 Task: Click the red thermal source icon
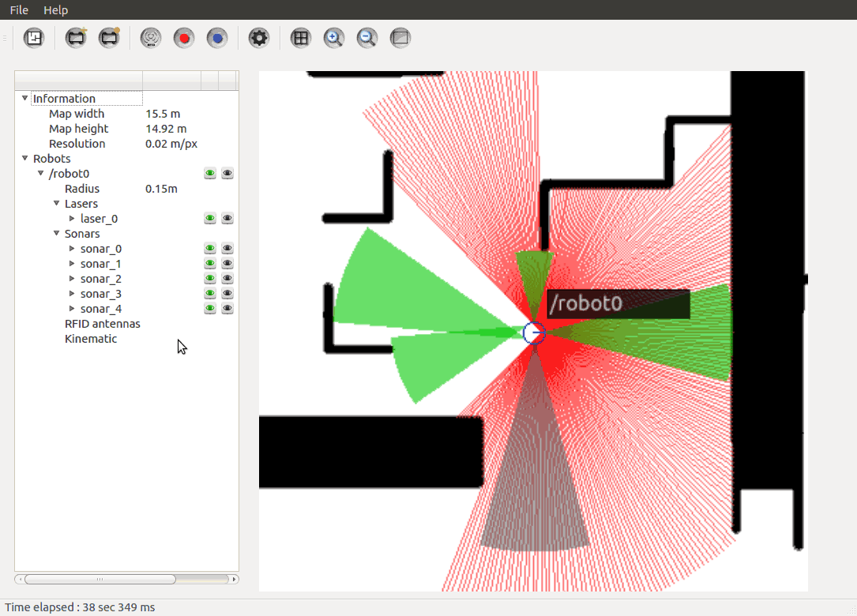point(184,38)
